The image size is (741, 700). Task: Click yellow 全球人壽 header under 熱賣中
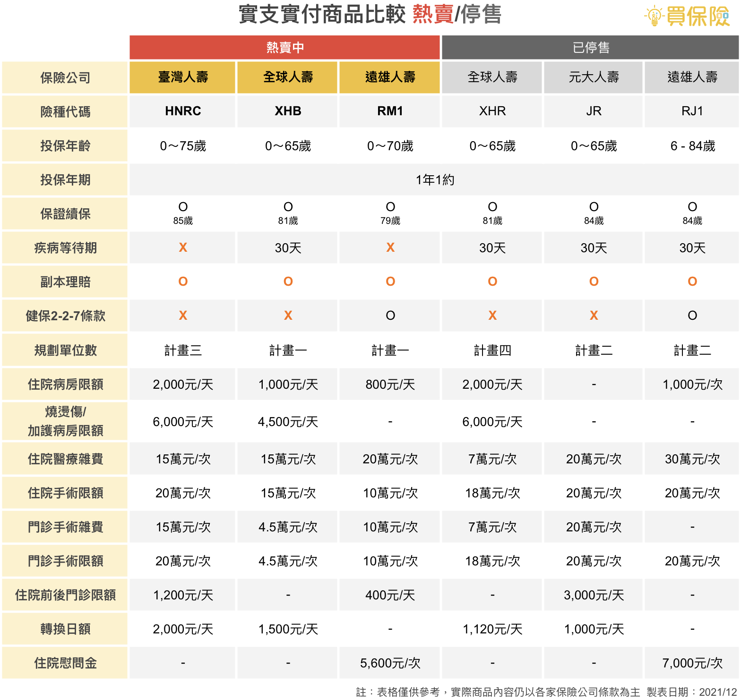[288, 77]
